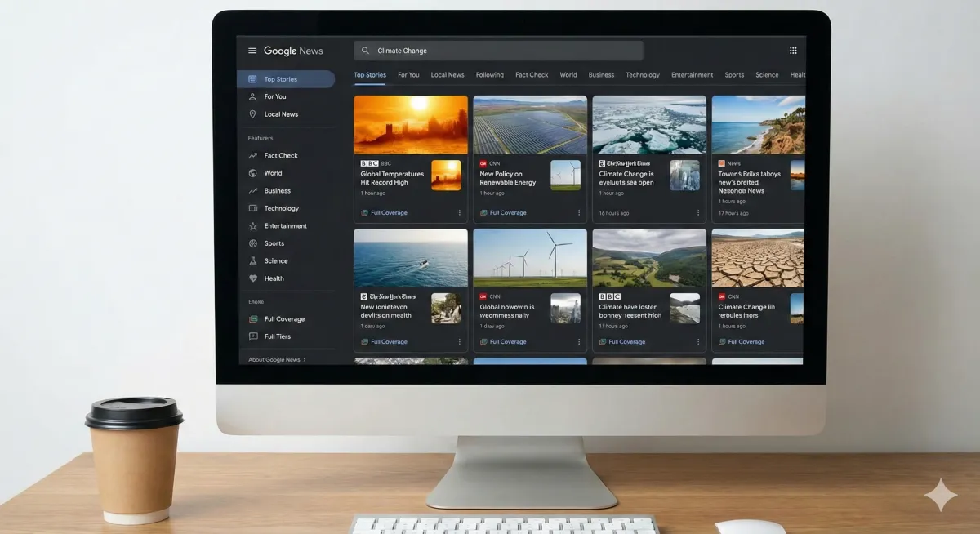Image resolution: width=980 pixels, height=534 pixels.
Task: Open the hamburger main menu
Action: pyautogui.click(x=252, y=51)
